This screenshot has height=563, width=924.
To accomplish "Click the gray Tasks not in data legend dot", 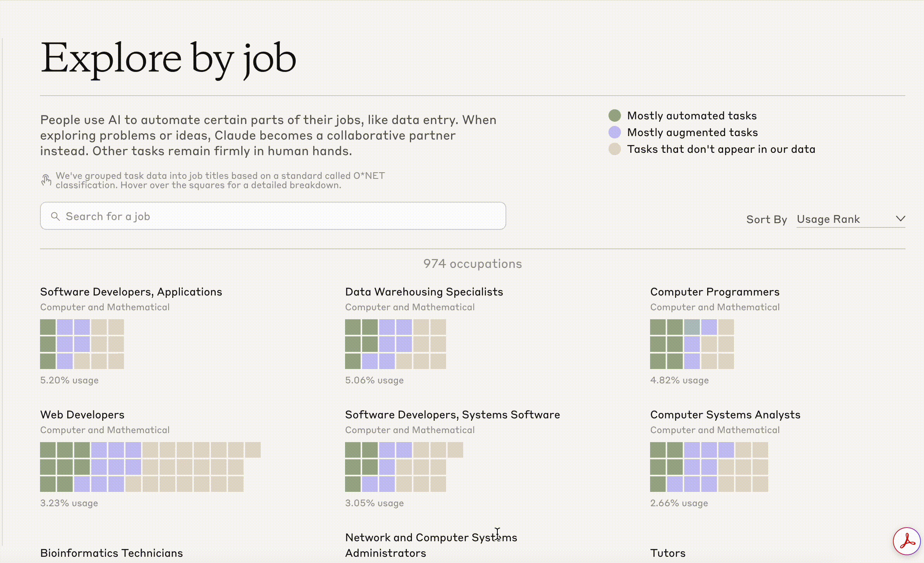I will pos(614,149).
